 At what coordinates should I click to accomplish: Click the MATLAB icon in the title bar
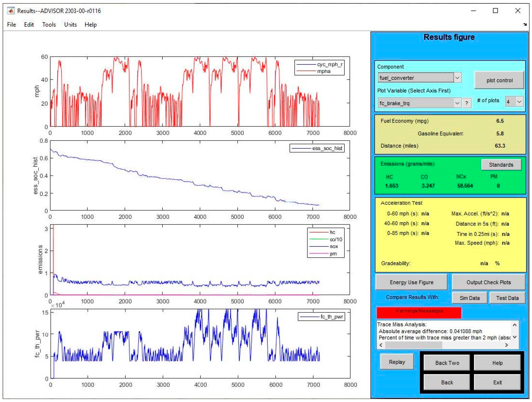point(11,11)
